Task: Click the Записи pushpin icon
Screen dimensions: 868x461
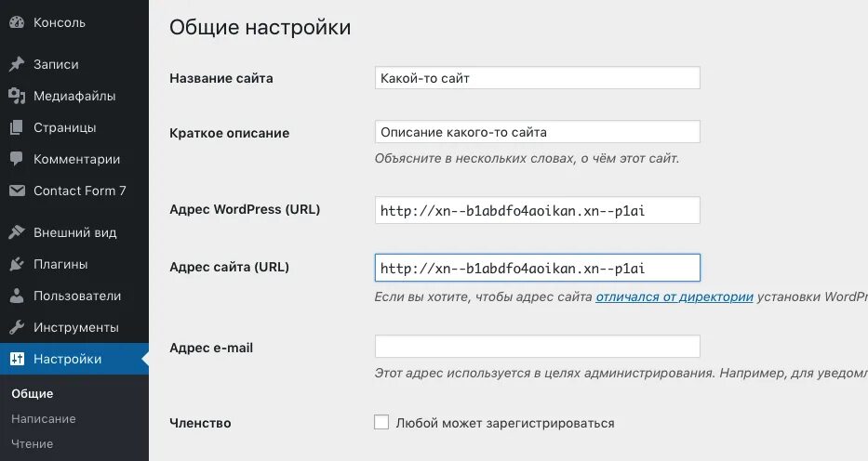Action: click(17, 64)
